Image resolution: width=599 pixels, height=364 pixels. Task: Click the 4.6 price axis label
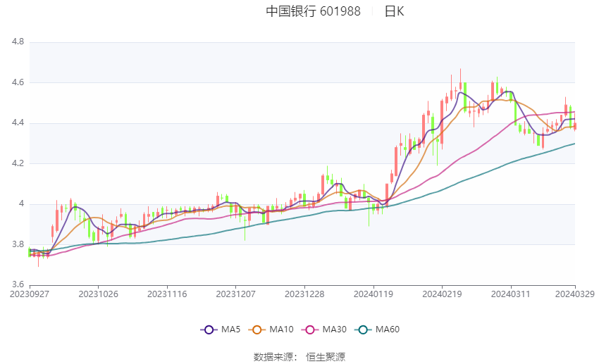click(x=18, y=82)
